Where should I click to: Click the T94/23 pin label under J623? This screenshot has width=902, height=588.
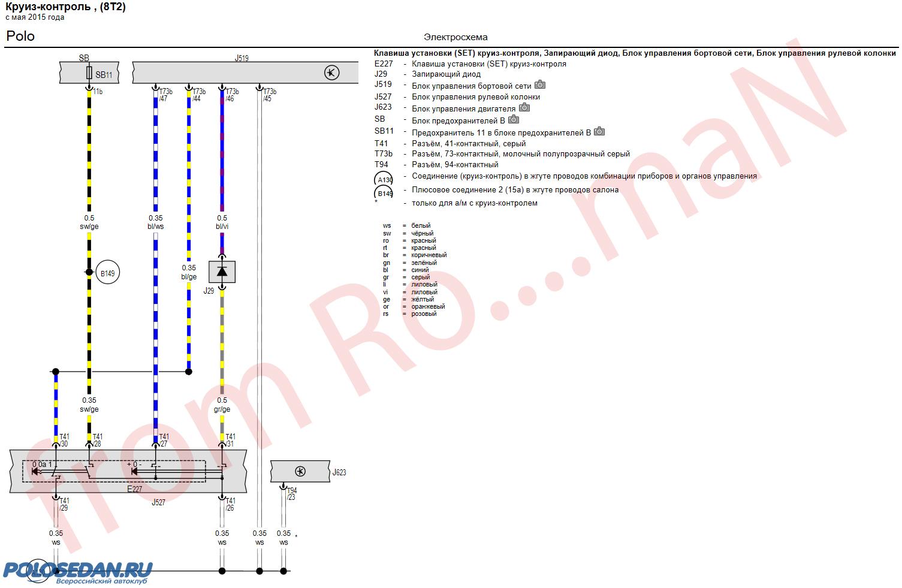[291, 494]
